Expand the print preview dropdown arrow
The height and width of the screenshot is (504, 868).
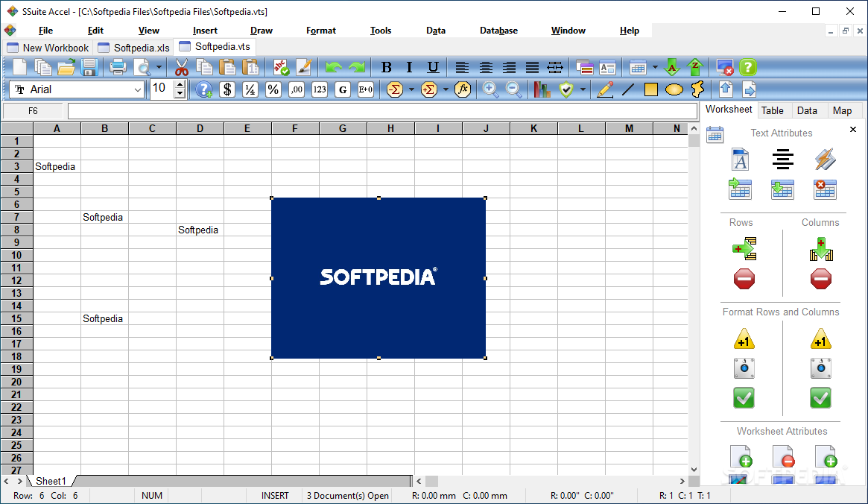pyautogui.click(x=159, y=68)
